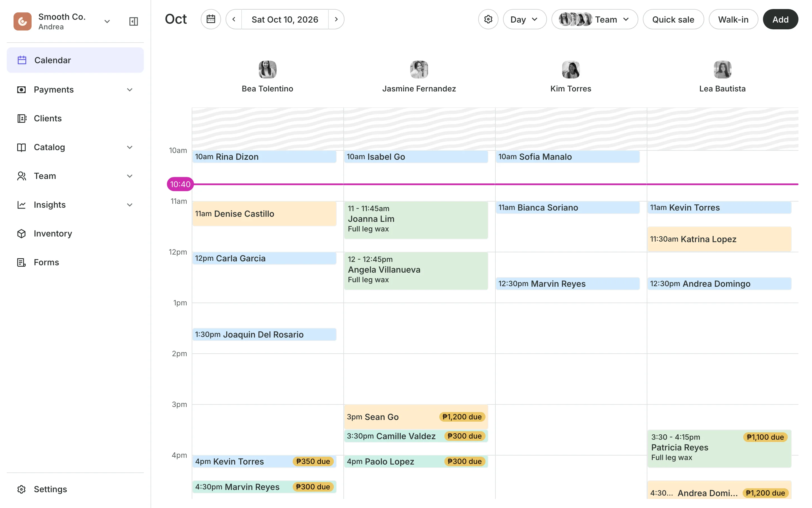This screenshot has height=508, width=812.
Task: Click the Smooth Co. logo icon
Action: (x=23, y=21)
